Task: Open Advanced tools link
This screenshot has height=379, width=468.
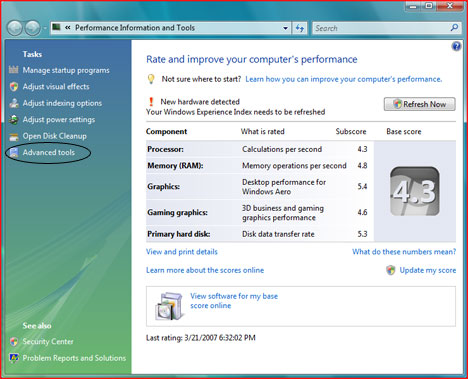Action: tap(49, 153)
